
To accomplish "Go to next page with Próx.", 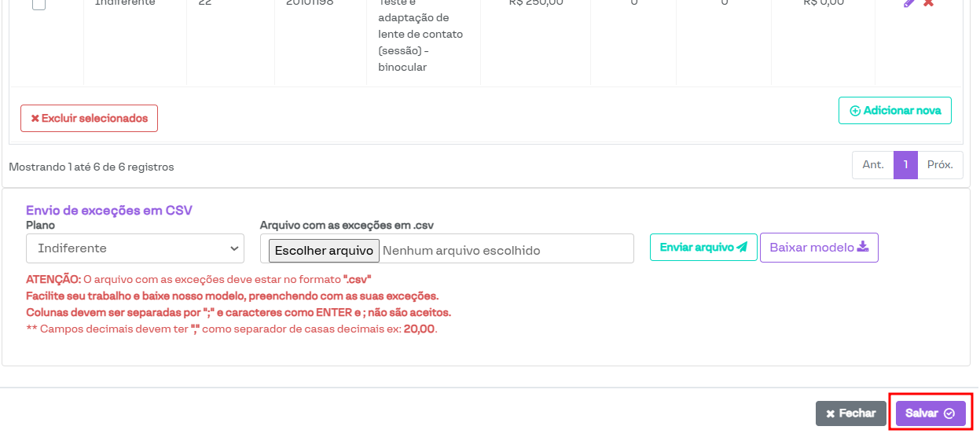I will point(940,165).
